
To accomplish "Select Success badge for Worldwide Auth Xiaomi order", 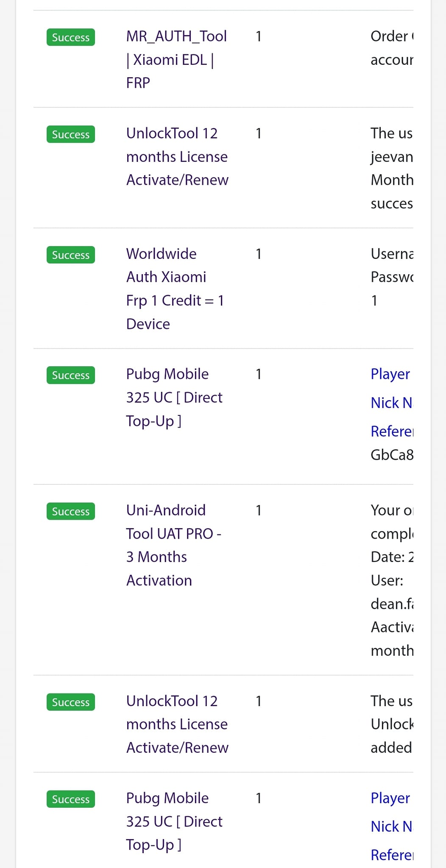I will [71, 255].
